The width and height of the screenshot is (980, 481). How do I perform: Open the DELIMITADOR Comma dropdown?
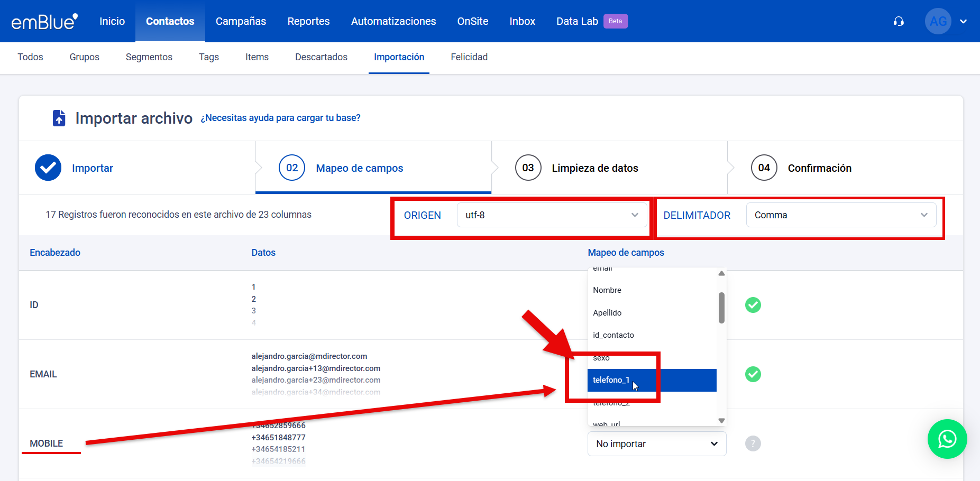pyautogui.click(x=840, y=215)
